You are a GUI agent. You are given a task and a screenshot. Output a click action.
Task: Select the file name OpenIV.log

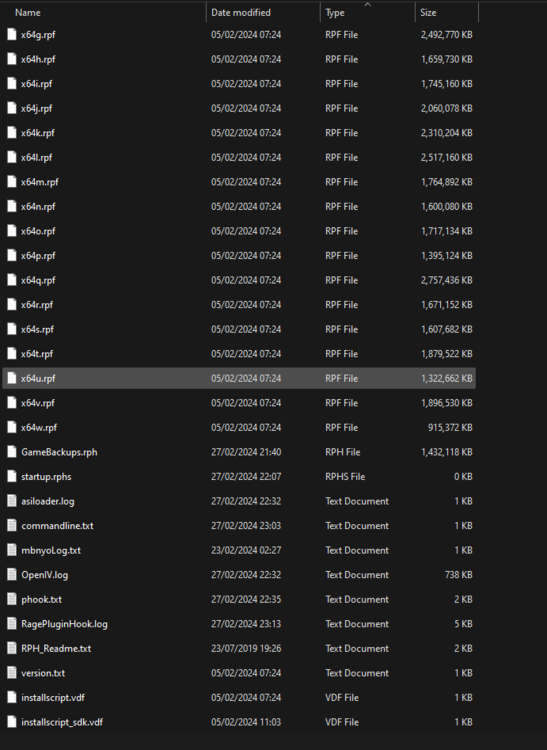(44, 575)
